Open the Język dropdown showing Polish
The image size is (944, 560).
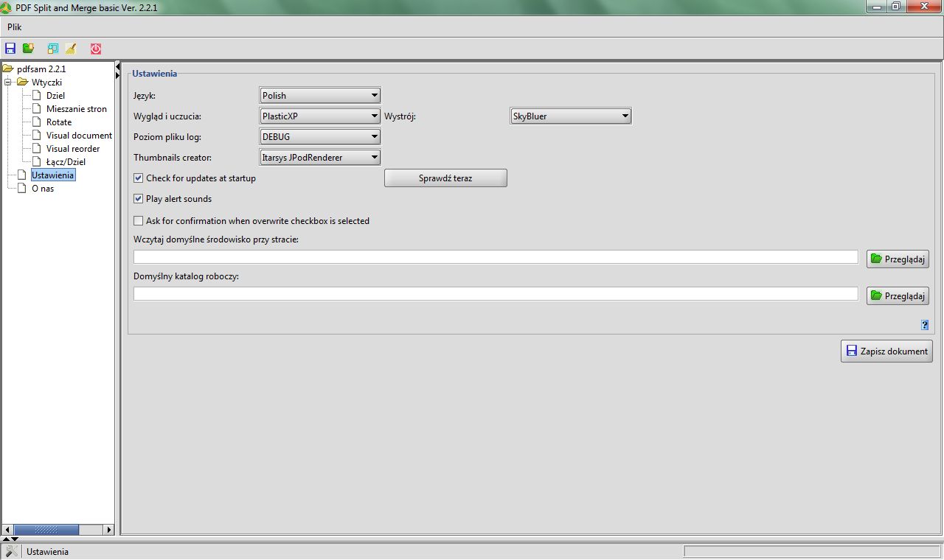(320, 96)
